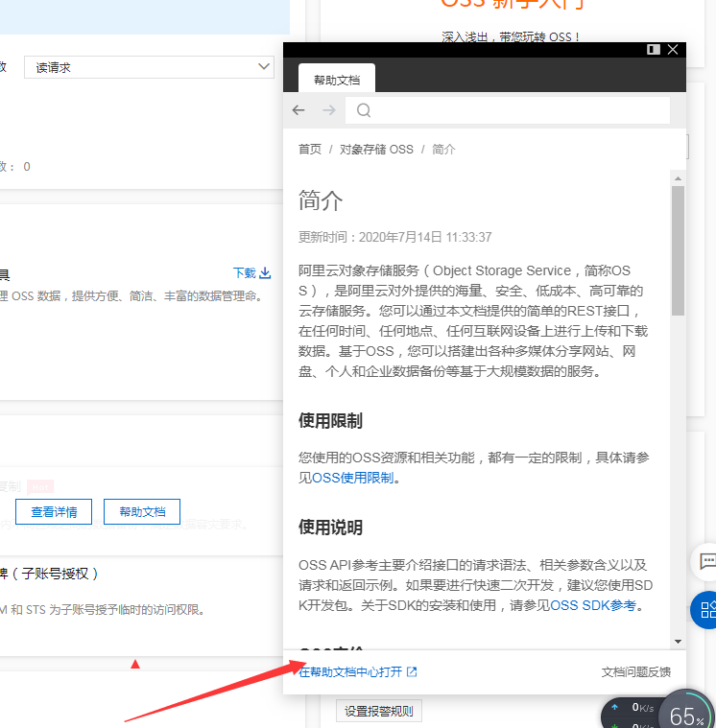
Task: Click the 下载 link
Action: pos(245,272)
